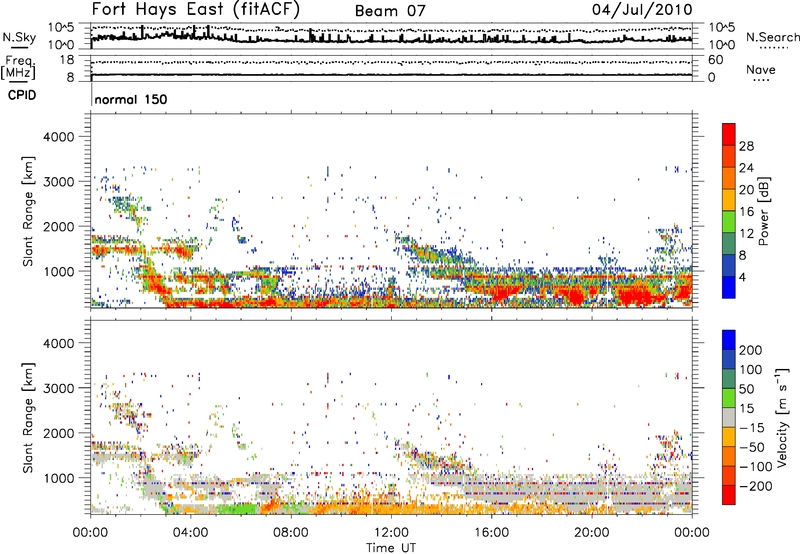The height and width of the screenshot is (554, 800).
Task: Click the '08:00' time tick label
Action: (291, 533)
